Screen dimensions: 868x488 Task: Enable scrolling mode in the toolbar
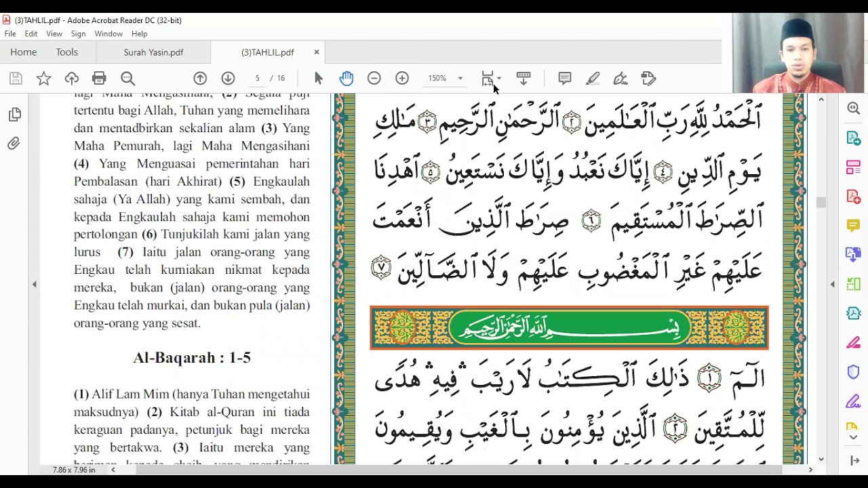pos(524,79)
